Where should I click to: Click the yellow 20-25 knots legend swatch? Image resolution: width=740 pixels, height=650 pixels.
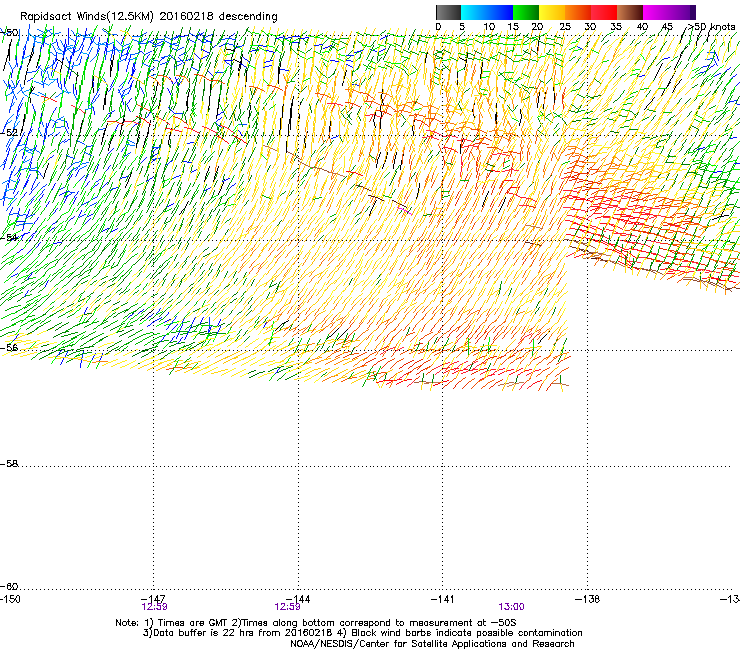tap(552, 12)
